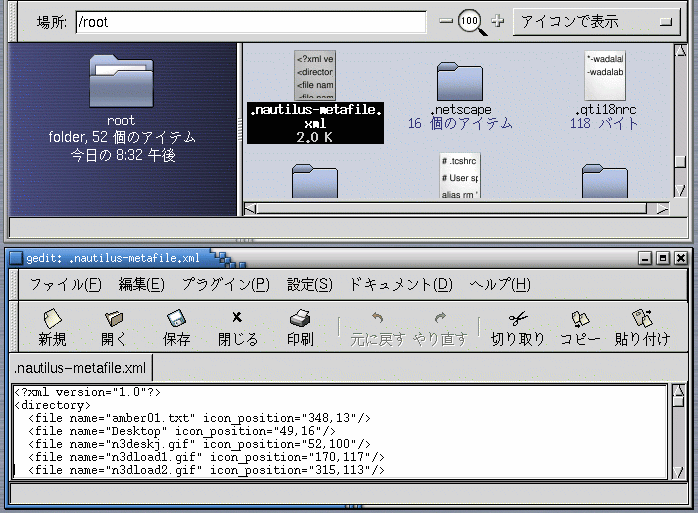Click the Paste (貼り付け) toolbar icon

tap(642, 319)
